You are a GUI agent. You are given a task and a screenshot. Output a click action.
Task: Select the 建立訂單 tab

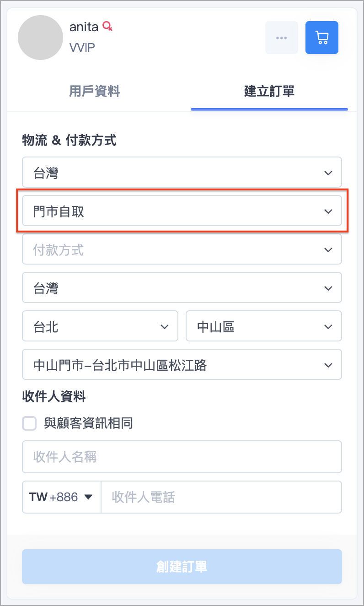click(269, 91)
